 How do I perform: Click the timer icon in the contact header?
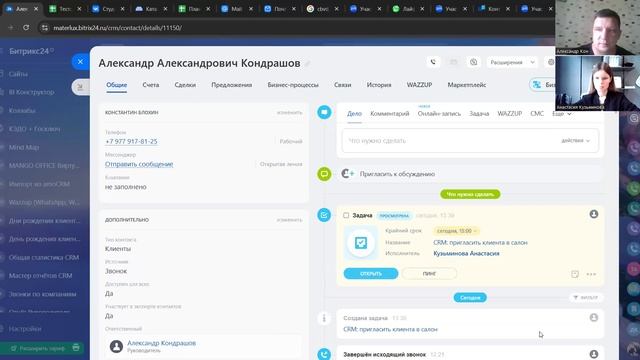[x=473, y=62]
